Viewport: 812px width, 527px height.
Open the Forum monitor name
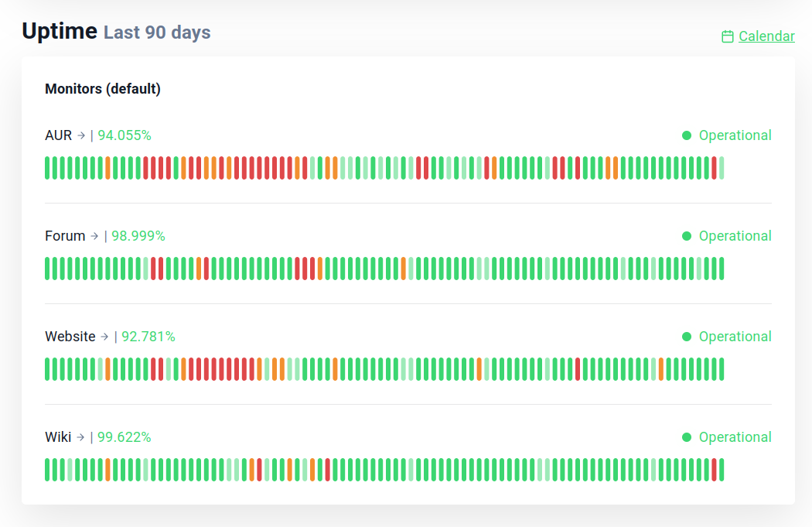coord(65,236)
